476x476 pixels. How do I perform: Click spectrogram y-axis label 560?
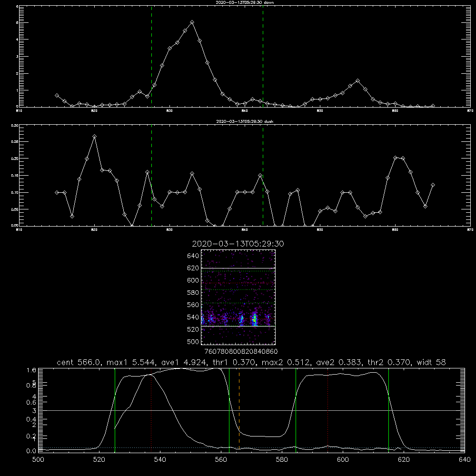coord(193,305)
